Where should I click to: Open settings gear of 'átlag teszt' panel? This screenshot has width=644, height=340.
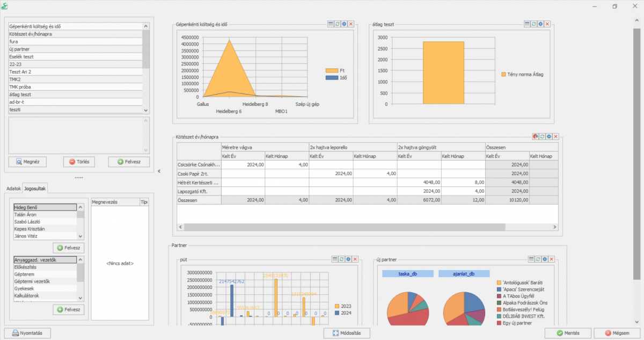coord(540,24)
